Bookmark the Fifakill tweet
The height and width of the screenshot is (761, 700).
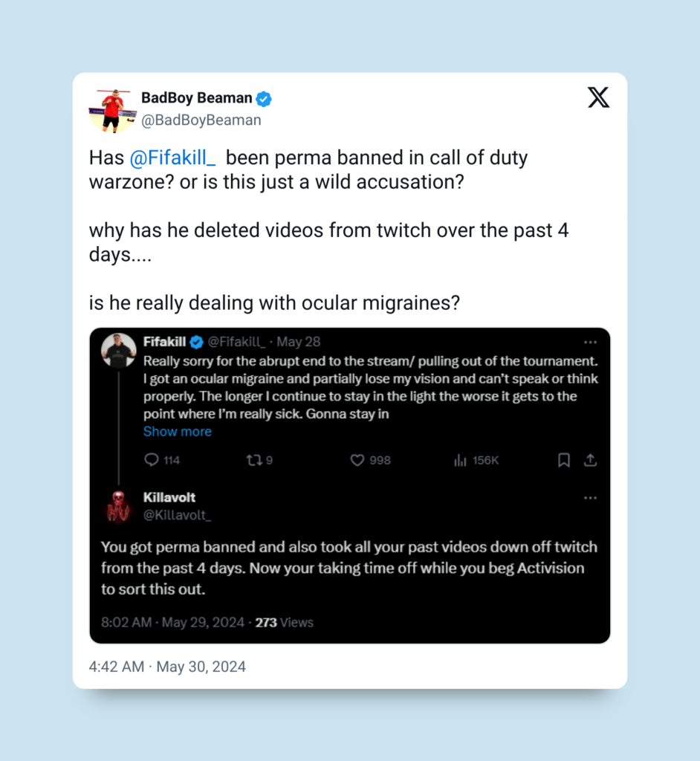[563, 459]
